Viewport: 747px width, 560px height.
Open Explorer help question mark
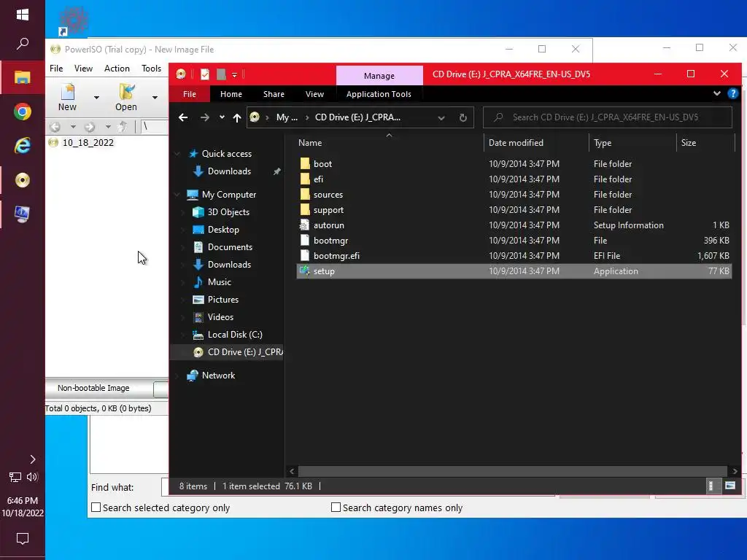coord(732,94)
